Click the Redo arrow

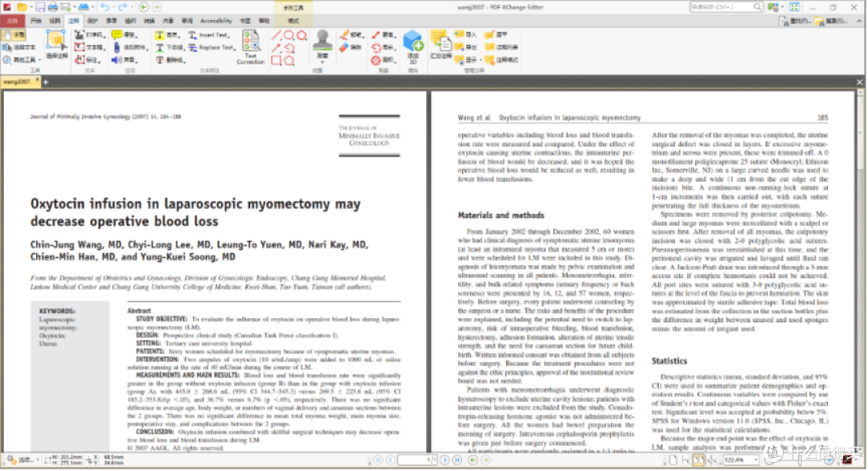click(x=122, y=7)
